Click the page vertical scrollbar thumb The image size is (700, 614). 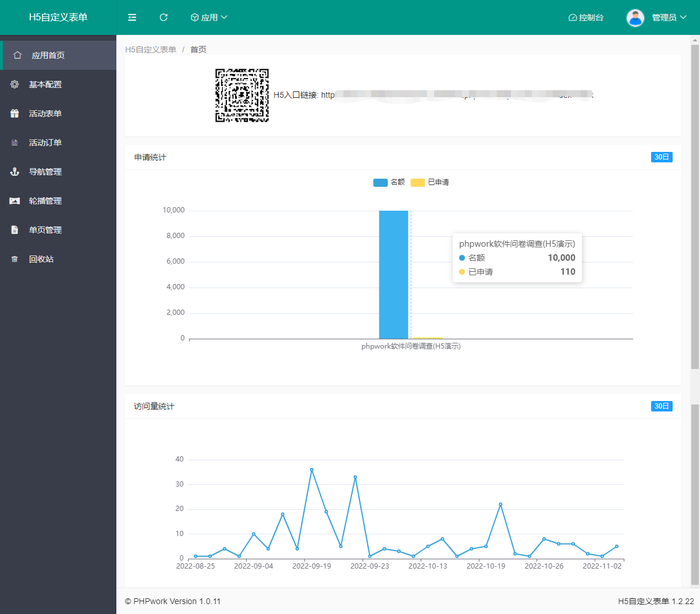click(695, 205)
